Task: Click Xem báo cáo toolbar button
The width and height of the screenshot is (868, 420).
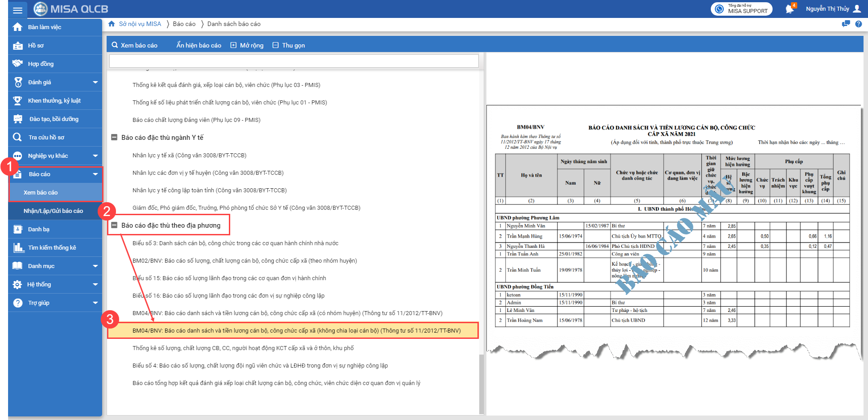Action: click(134, 45)
